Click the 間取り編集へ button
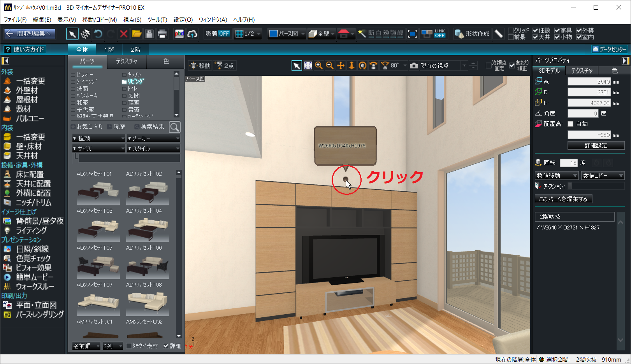This screenshot has width=631, height=364. [x=30, y=34]
